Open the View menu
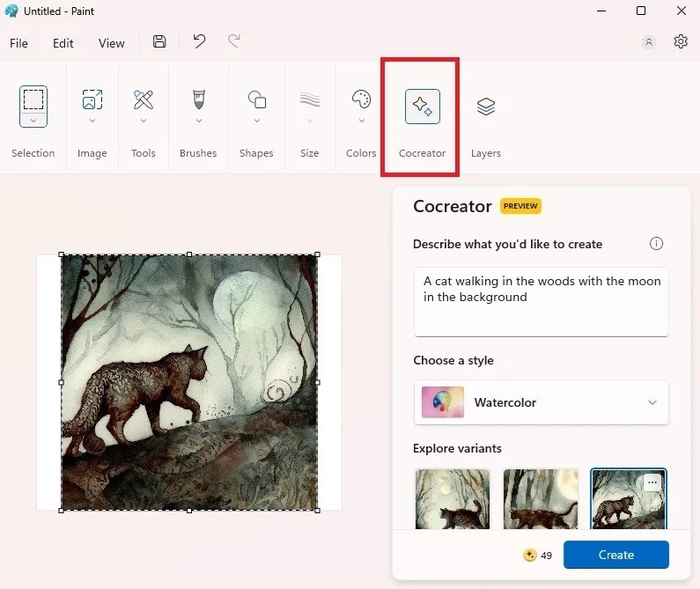The image size is (700, 589). (x=112, y=43)
